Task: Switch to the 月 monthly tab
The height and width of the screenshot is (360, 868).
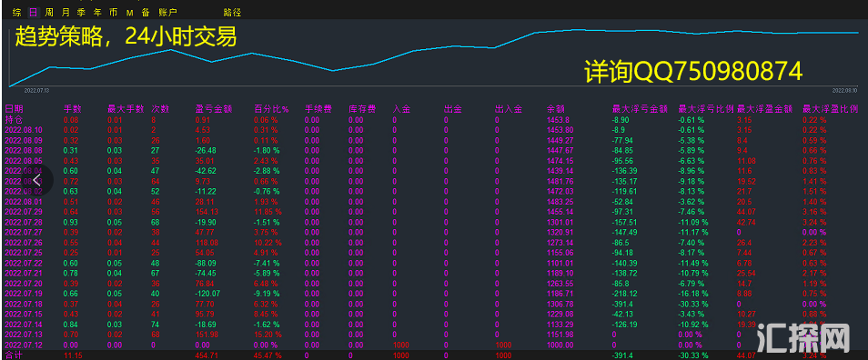Action: (x=66, y=12)
